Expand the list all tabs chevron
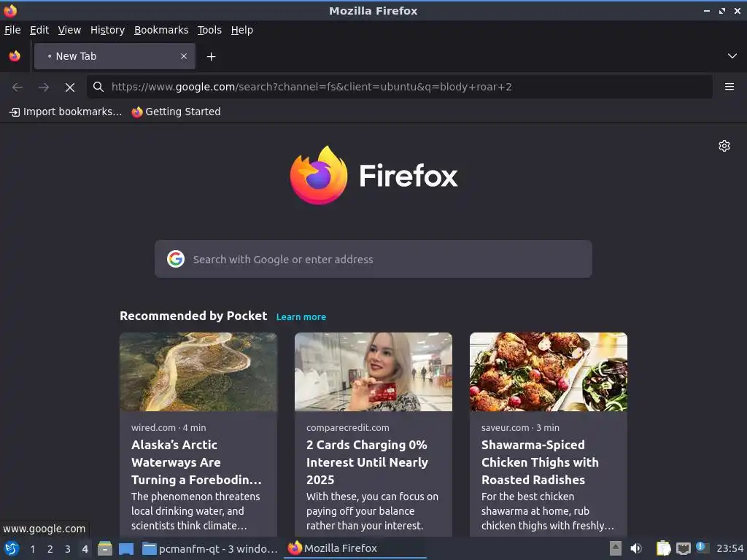The image size is (747, 560). pyautogui.click(x=732, y=56)
